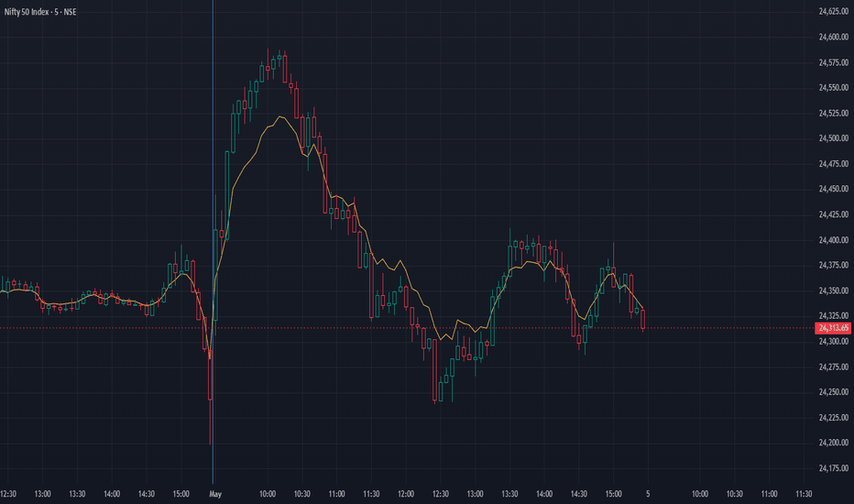This screenshot has height=504, width=854.
Task: Click the orange moving average line peak
Action: pos(280,116)
